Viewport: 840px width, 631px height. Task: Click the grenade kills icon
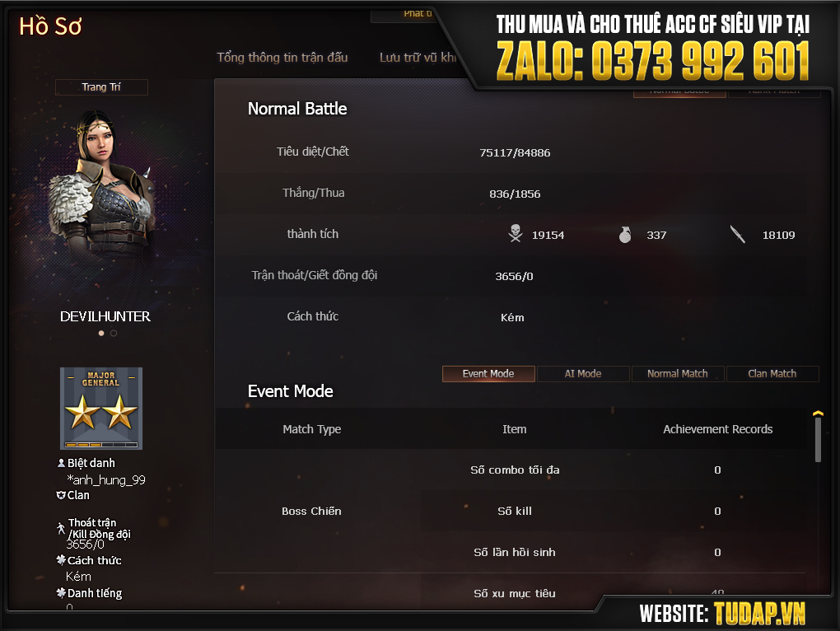click(x=624, y=234)
